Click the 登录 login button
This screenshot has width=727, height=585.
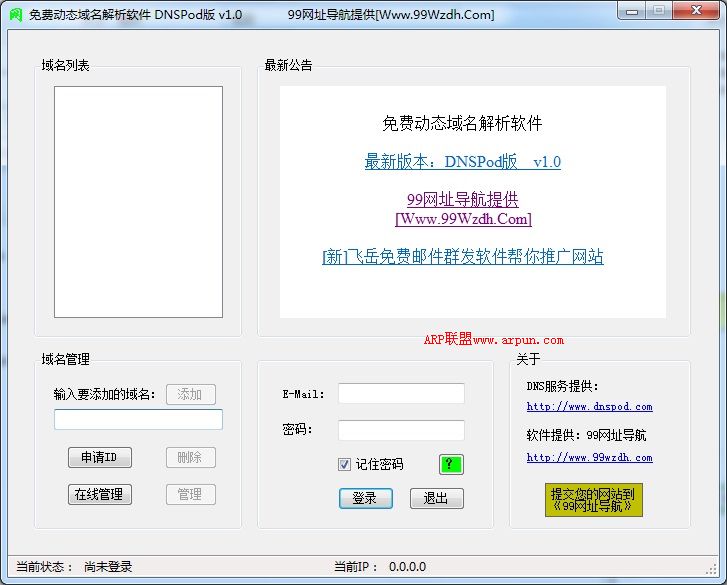(x=365, y=498)
